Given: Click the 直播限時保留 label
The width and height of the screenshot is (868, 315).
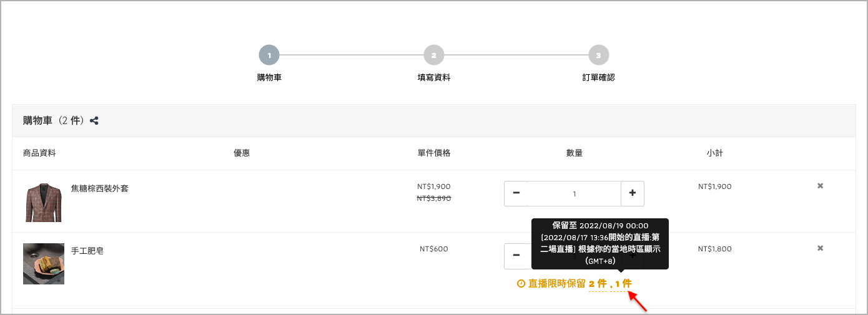Looking at the screenshot, I should [x=557, y=284].
